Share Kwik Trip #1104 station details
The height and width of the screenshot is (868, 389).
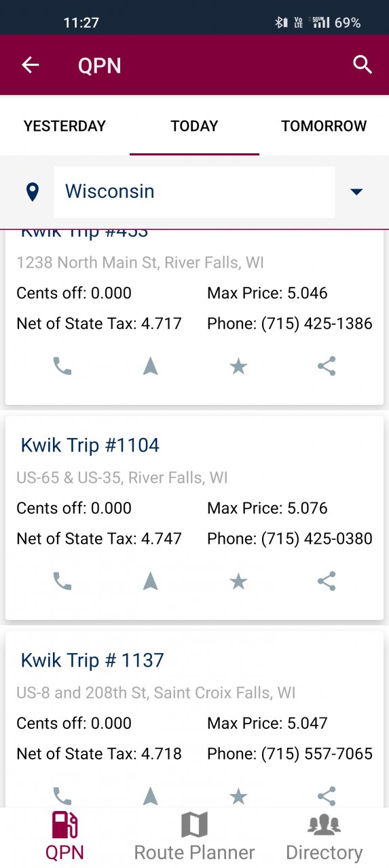327,581
